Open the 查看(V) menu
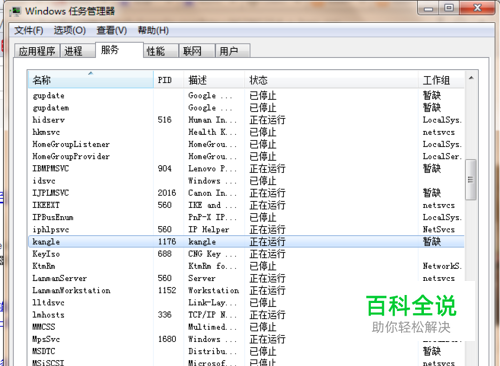Screen dimensions: 500x366 pos(112,31)
